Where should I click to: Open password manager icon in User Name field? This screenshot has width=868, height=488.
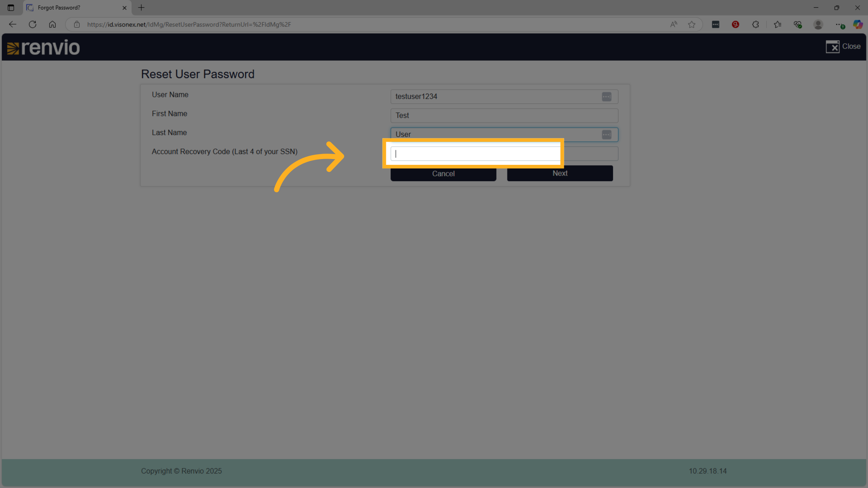607,97
